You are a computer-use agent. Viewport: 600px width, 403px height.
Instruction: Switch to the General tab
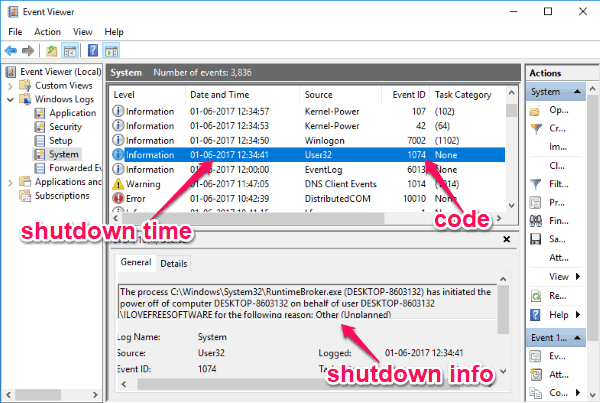[x=136, y=263]
